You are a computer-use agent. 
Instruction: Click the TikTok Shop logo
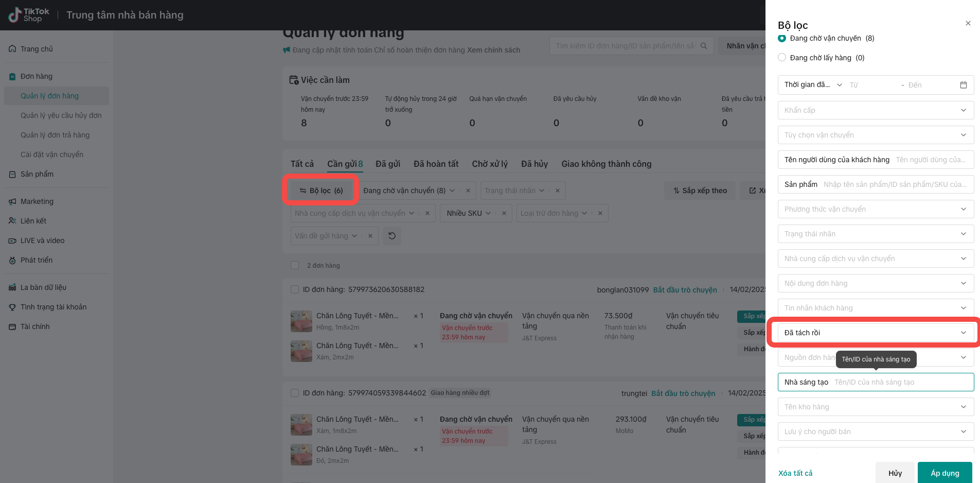[x=29, y=15]
